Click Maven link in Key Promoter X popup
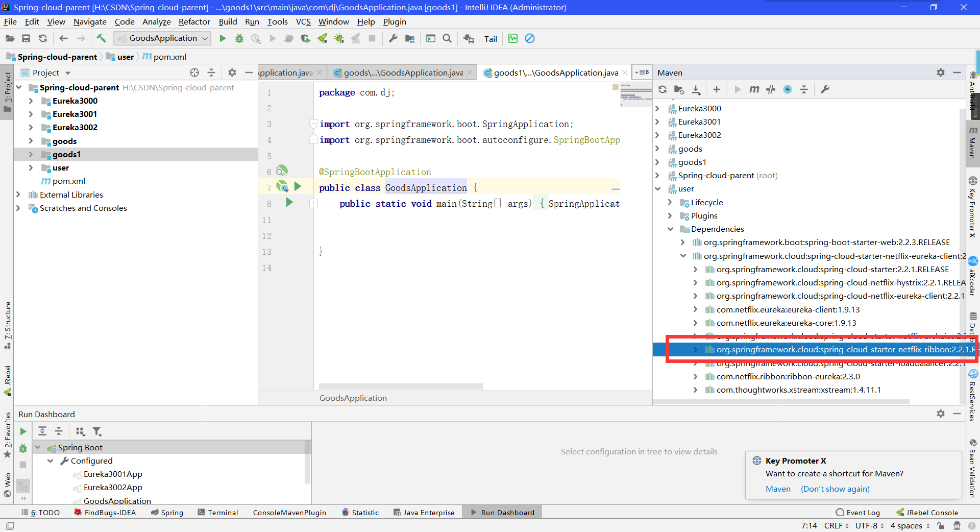 (778, 489)
